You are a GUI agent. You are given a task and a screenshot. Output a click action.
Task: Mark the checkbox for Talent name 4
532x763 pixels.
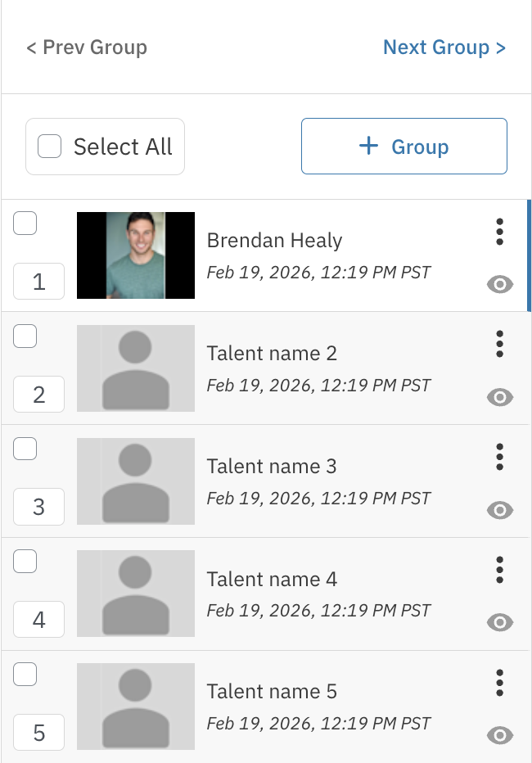[25, 561]
